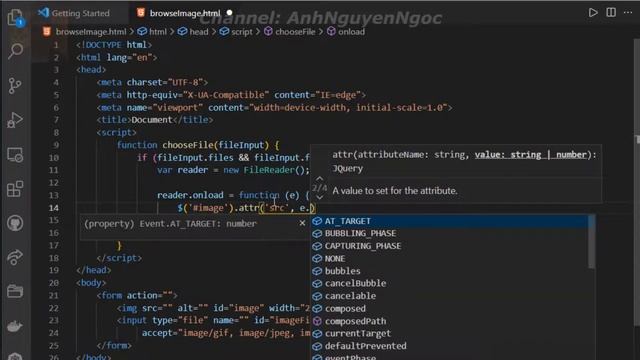Screen dimensions: 640x360
Task: Click line number 14 in gutter
Action: (54, 208)
